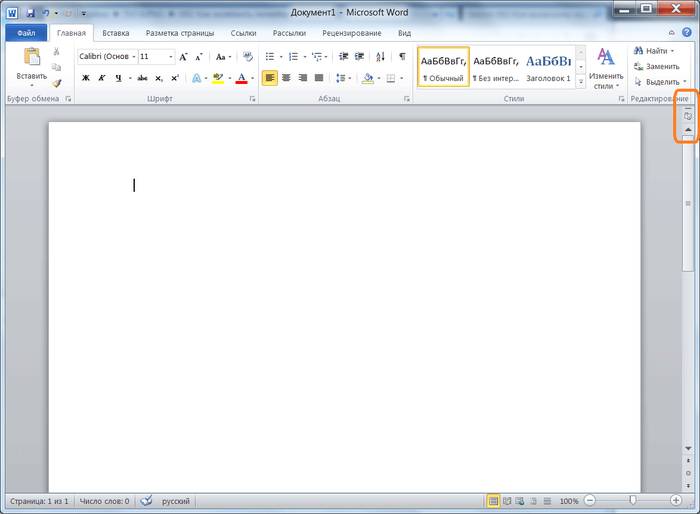The image size is (700, 514).
Task: Expand the Выделить dropdown in editing group
Action: [661, 82]
